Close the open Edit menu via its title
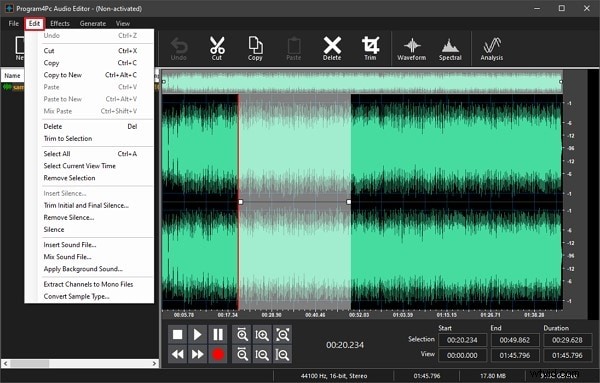 tap(34, 23)
